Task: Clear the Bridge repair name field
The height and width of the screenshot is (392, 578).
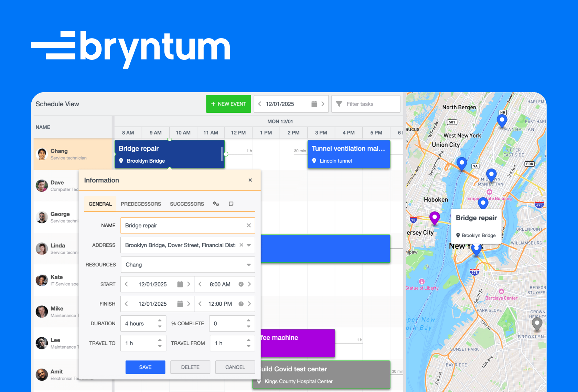Action: [x=249, y=225]
